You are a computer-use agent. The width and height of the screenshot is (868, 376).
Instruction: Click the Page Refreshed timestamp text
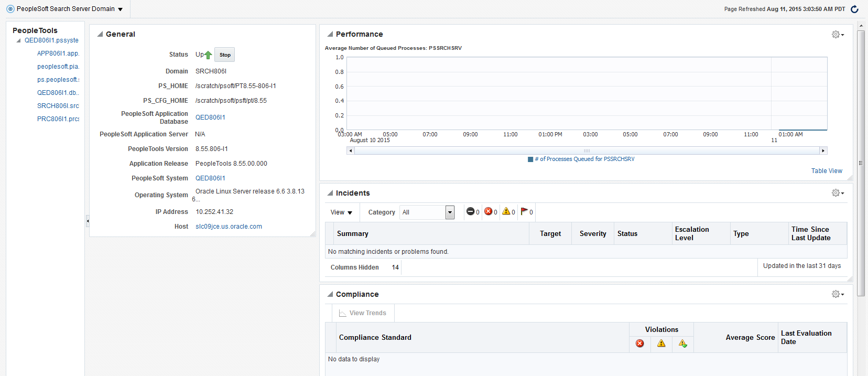coord(785,9)
